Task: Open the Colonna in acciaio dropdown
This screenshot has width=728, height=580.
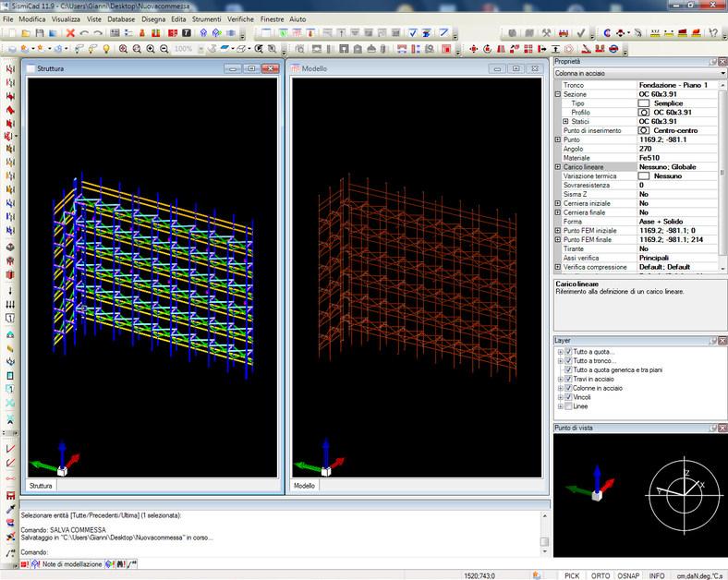Action: tap(722, 73)
